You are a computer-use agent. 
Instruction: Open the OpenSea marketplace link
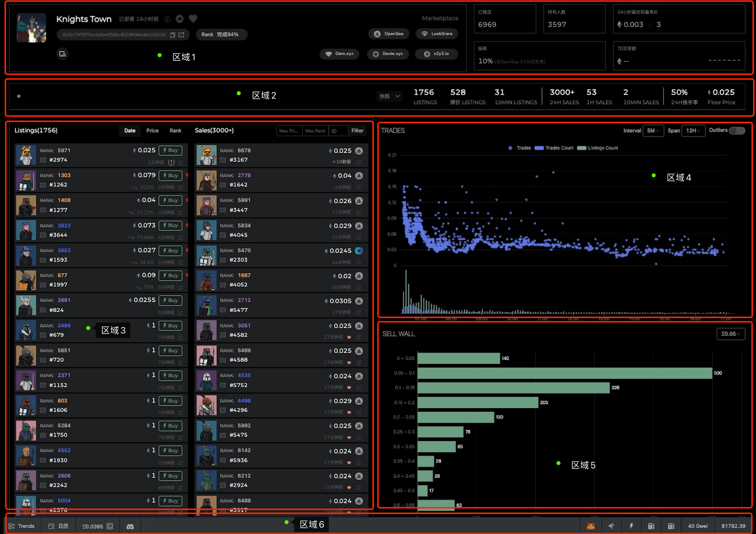pyautogui.click(x=389, y=34)
